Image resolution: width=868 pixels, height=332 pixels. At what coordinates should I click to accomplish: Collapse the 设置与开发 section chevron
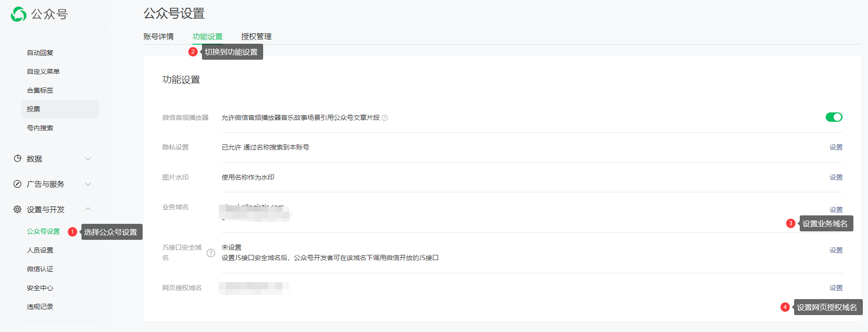tap(88, 209)
